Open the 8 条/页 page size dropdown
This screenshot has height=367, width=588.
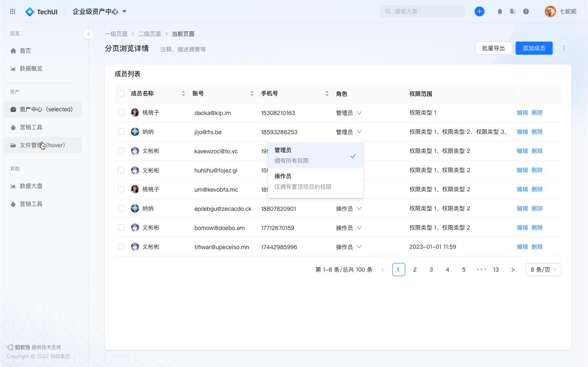(543, 270)
